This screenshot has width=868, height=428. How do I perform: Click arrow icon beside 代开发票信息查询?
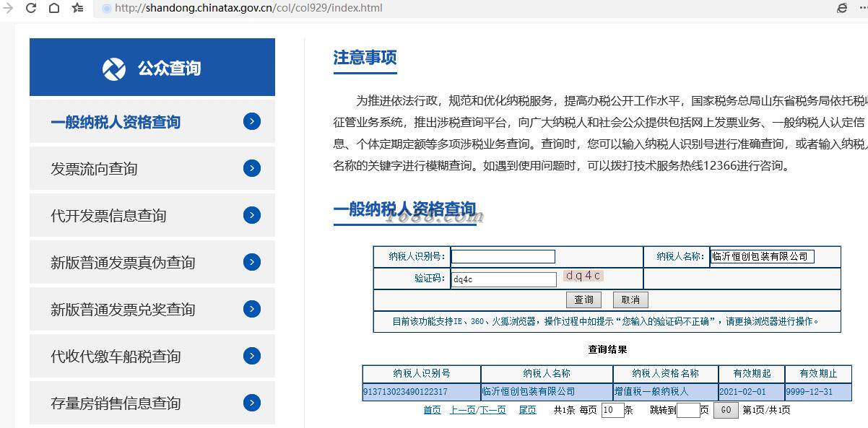pyautogui.click(x=252, y=215)
